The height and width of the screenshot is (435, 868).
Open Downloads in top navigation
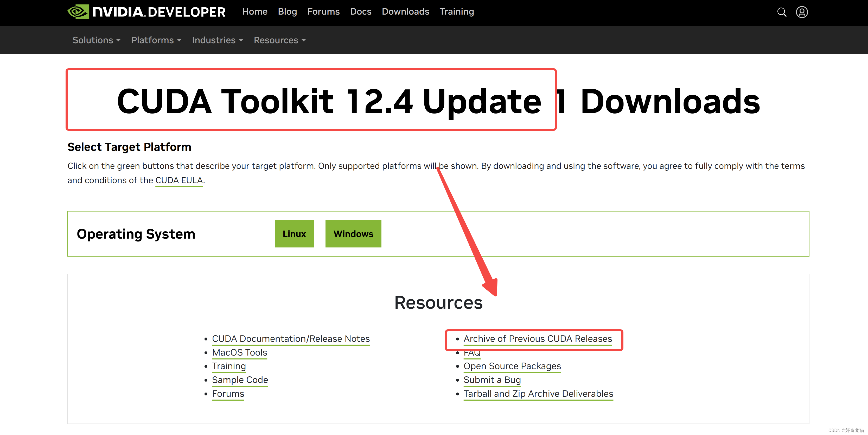tap(405, 11)
